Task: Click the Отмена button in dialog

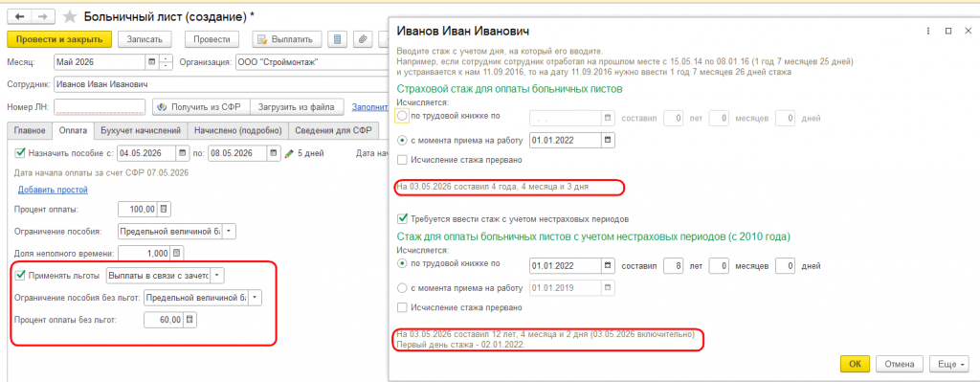Action: (x=900, y=364)
